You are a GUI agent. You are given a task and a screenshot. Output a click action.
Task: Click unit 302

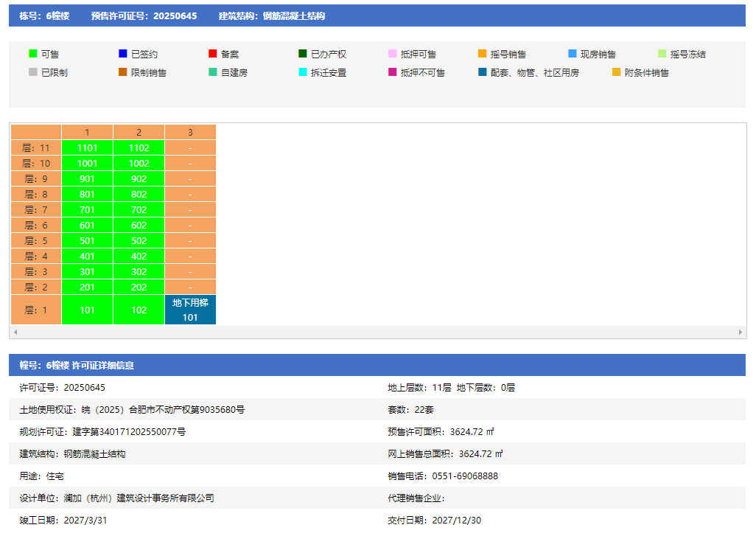pyautogui.click(x=139, y=271)
